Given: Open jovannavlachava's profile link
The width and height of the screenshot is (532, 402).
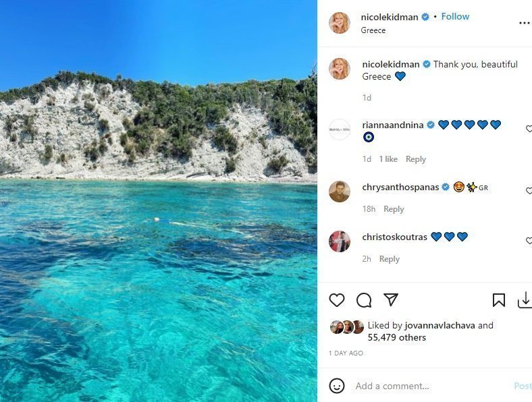Looking at the screenshot, I should point(440,326).
